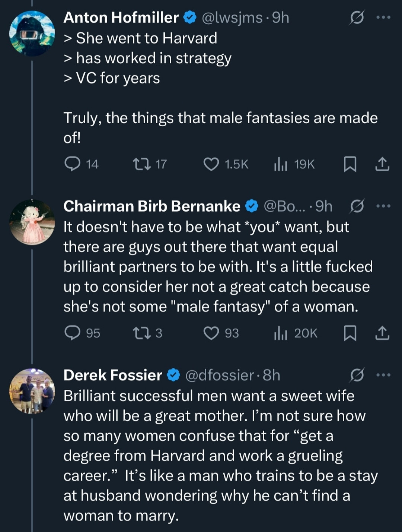The height and width of the screenshot is (532, 402).
Task: View analytics on Anton Hofmiller's tweet
Action: (281, 164)
